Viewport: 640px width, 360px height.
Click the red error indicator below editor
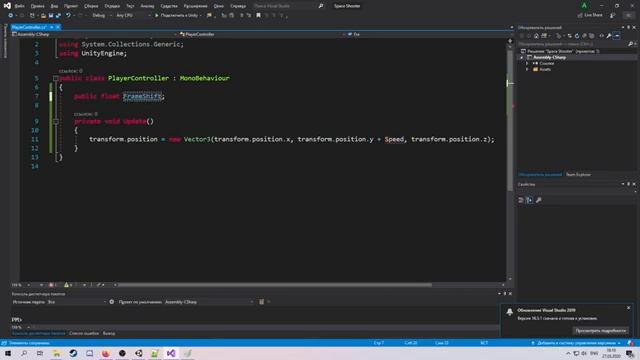(x=52, y=285)
